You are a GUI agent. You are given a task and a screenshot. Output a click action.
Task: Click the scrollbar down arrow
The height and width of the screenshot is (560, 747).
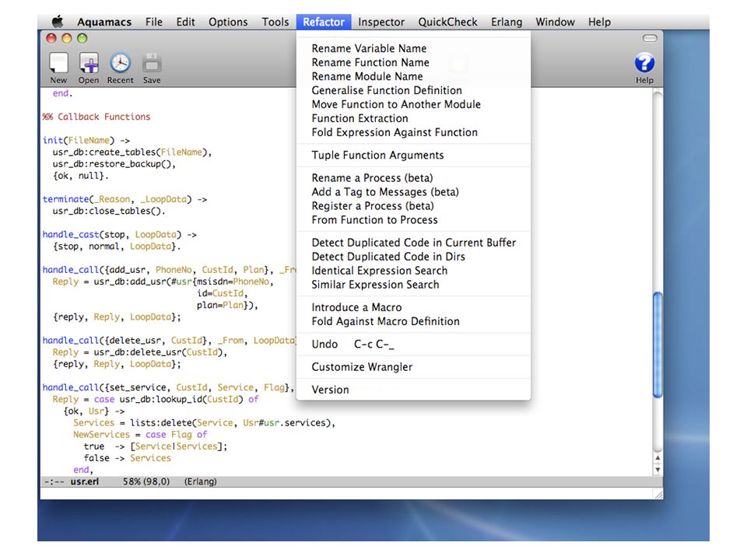pos(658,470)
